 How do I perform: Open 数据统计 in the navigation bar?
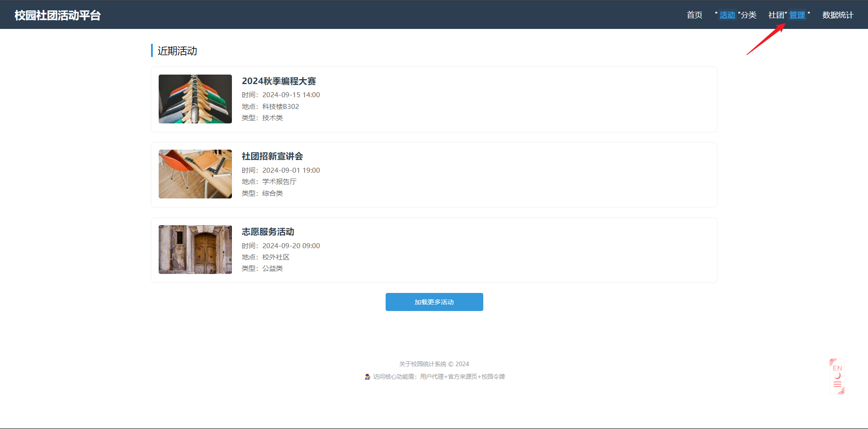tap(838, 15)
